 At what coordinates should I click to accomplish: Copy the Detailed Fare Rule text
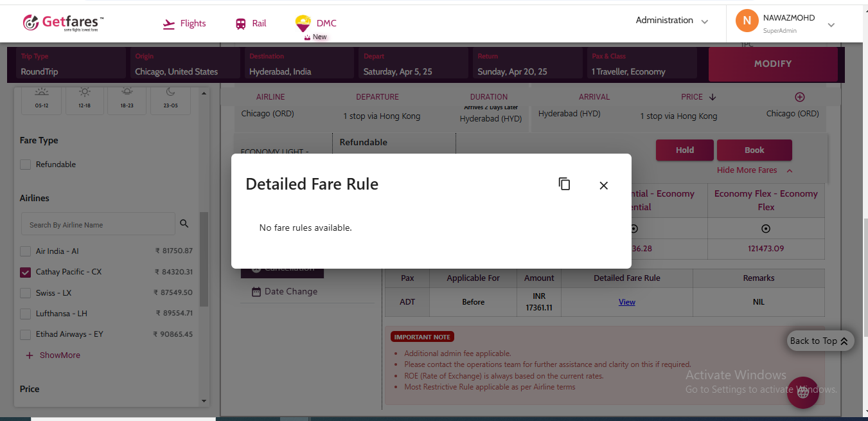point(564,184)
